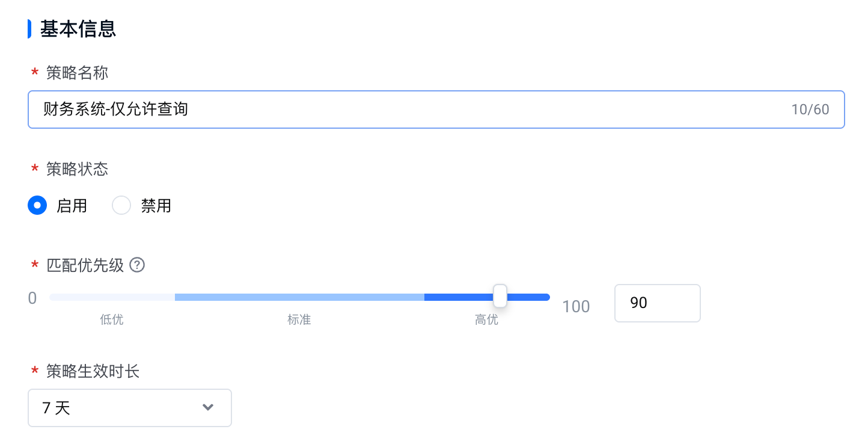
Task: Click the 标准 label under the slider
Action: (x=299, y=320)
